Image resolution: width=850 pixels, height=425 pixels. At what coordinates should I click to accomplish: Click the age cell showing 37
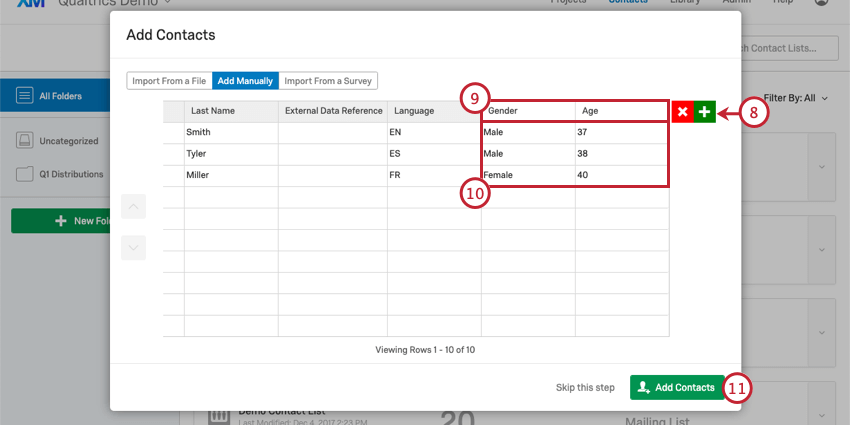(622, 132)
